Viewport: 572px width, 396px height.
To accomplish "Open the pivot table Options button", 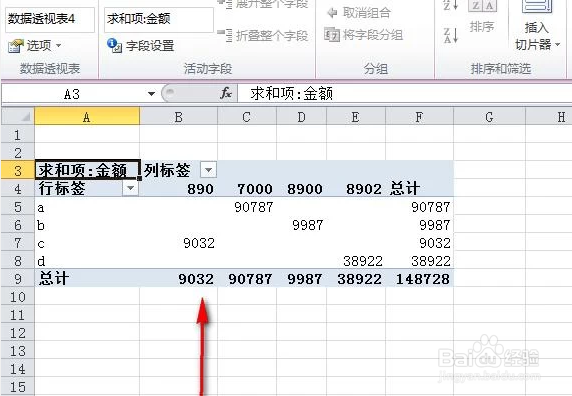I will tap(34, 46).
